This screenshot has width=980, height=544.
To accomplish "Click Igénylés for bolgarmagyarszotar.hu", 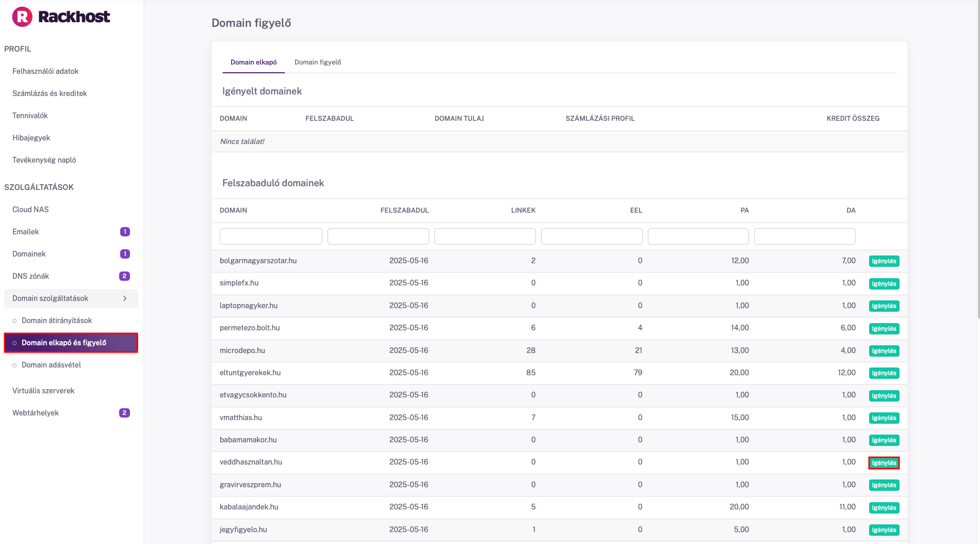I will 884,261.
